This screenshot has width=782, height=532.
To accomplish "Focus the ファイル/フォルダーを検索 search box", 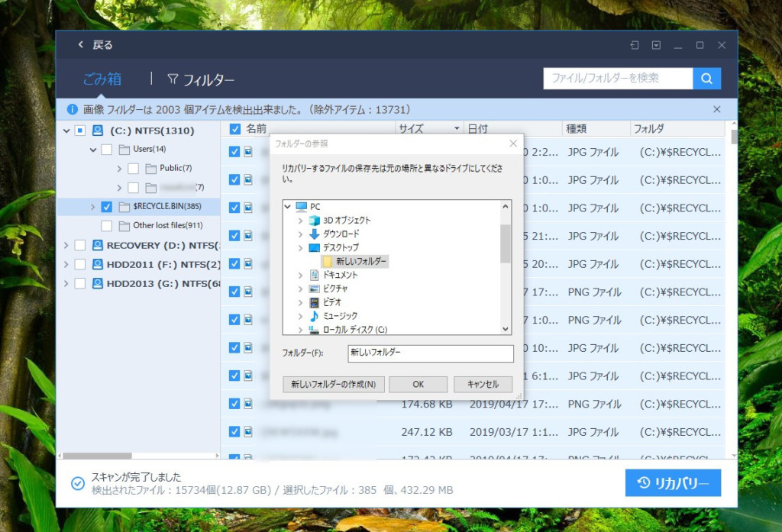I will coord(618,79).
